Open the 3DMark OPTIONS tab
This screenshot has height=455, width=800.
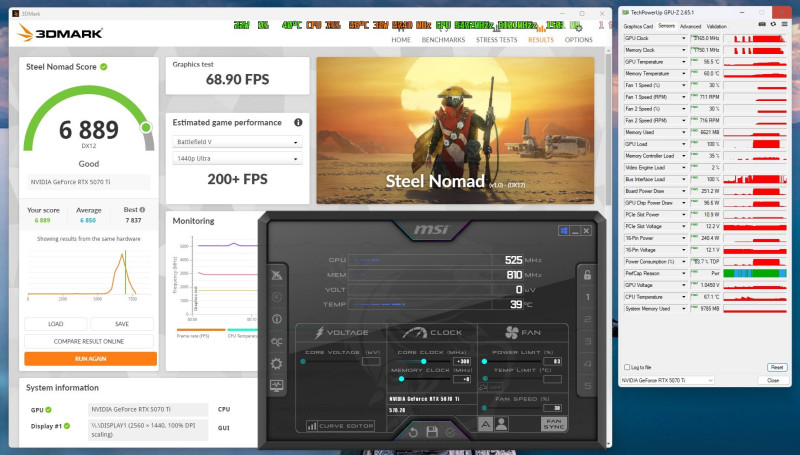[x=579, y=40]
